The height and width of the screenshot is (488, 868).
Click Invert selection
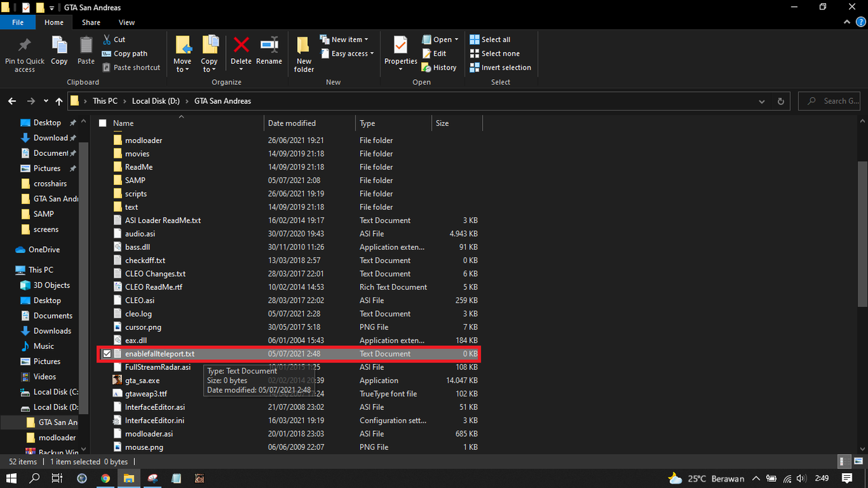[500, 68]
